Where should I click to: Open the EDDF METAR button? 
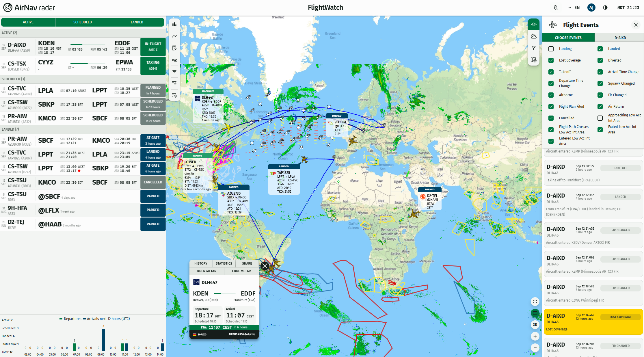tap(241, 271)
